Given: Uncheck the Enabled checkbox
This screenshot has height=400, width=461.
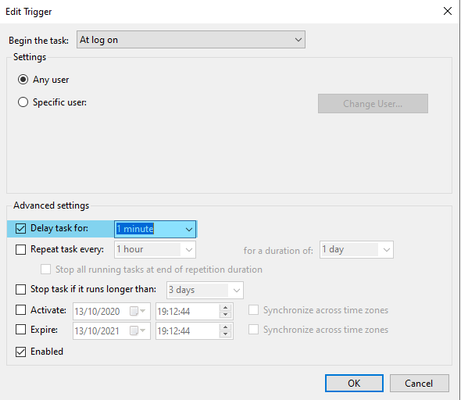Looking at the screenshot, I should pyautogui.click(x=21, y=352).
